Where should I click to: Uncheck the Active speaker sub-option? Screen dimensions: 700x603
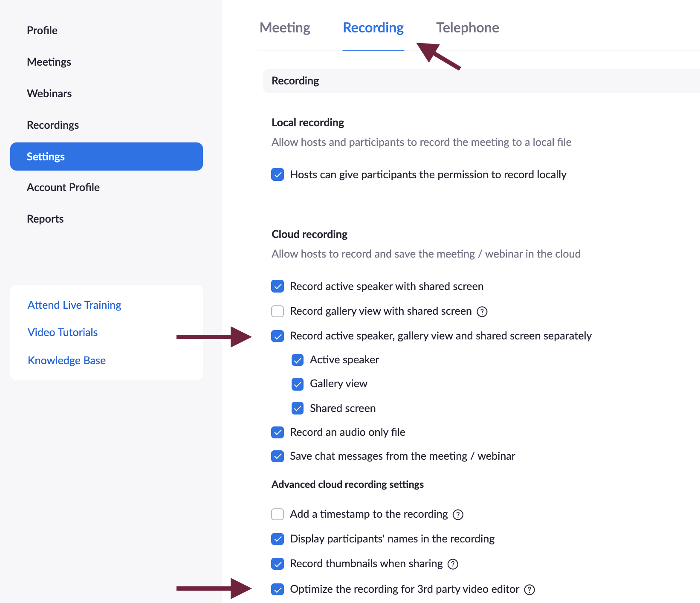298,360
